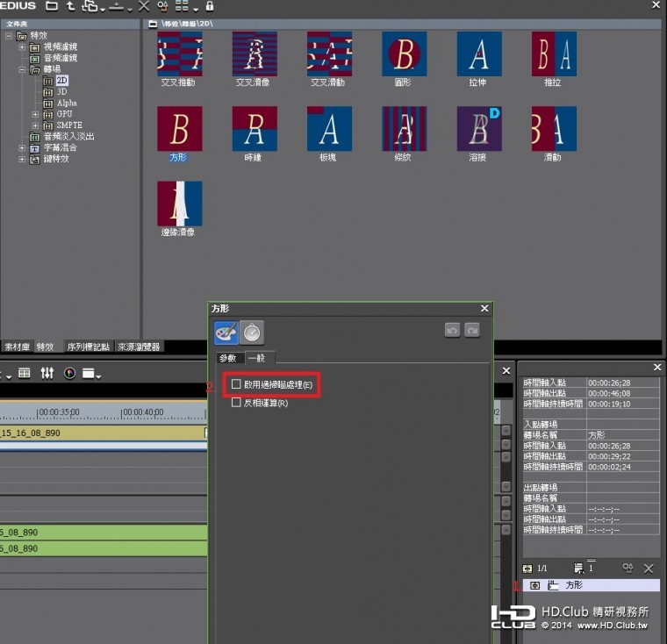This screenshot has width=667, height=644.
Task: Expand the GPU folder in the effects tree
Action: 35,114
